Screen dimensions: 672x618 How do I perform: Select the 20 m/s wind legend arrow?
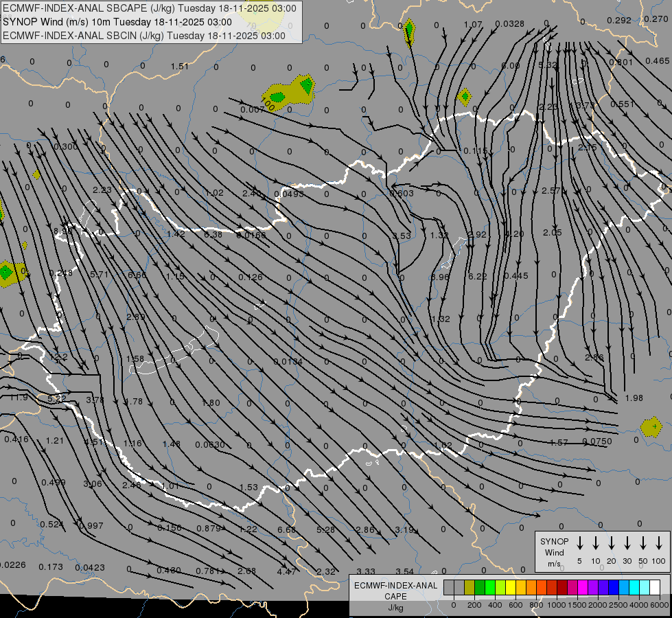pyautogui.click(x=612, y=543)
